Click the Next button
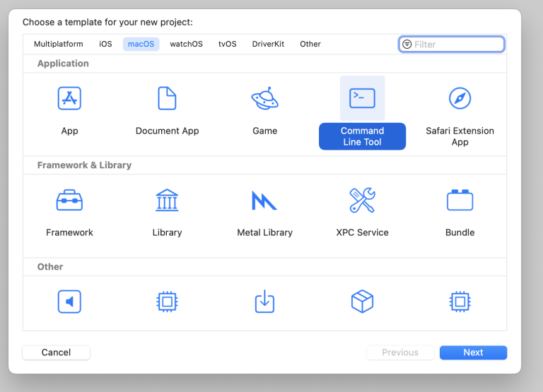The width and height of the screenshot is (543, 392). coord(473,352)
